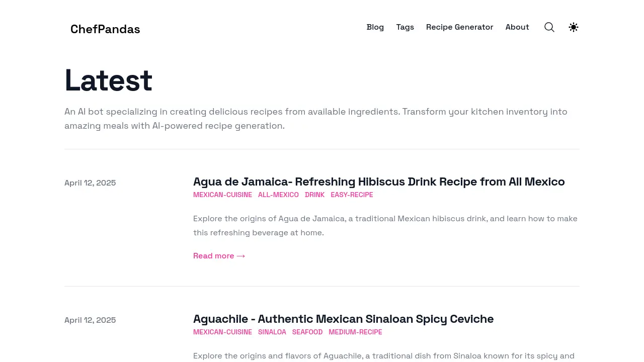
Task: Visit the About page
Action: (517, 27)
